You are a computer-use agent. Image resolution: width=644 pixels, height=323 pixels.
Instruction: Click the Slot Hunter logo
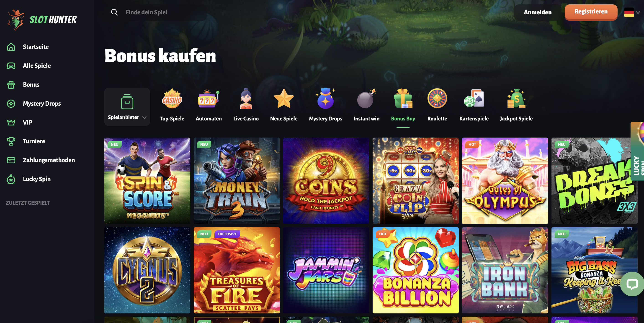pyautogui.click(x=42, y=20)
